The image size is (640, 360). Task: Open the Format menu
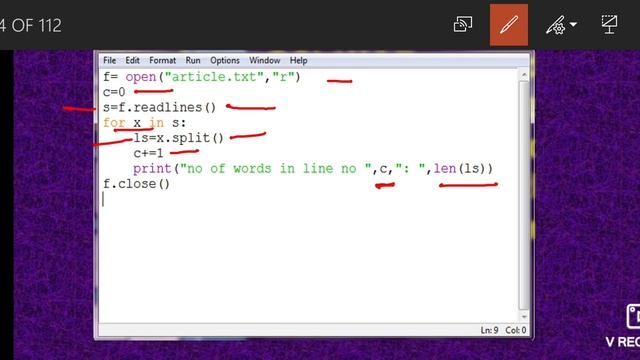(162, 60)
